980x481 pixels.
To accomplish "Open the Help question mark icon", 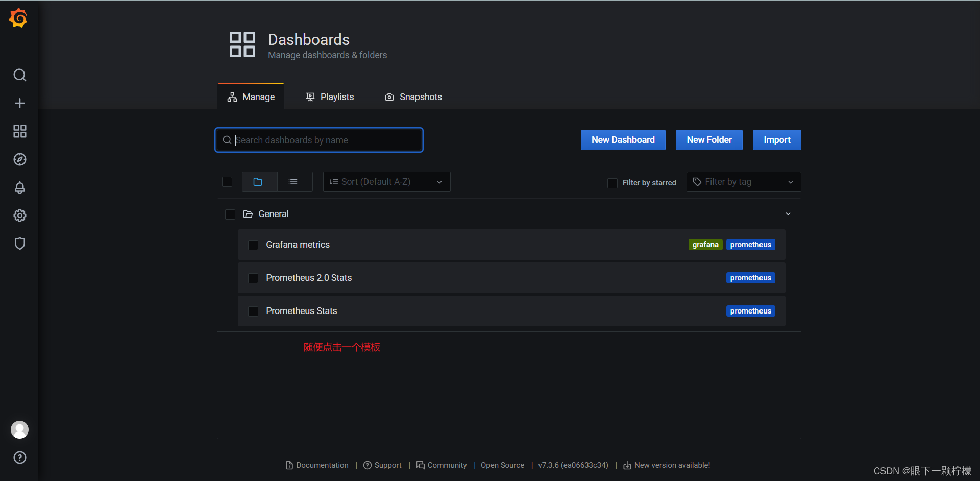I will [19, 458].
